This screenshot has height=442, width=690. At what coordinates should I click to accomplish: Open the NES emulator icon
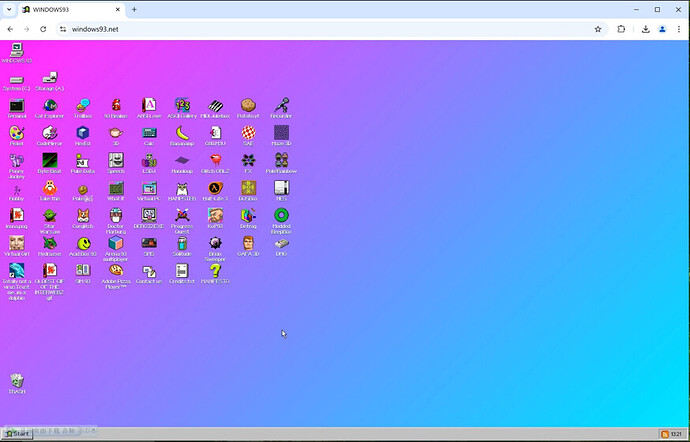click(x=281, y=189)
